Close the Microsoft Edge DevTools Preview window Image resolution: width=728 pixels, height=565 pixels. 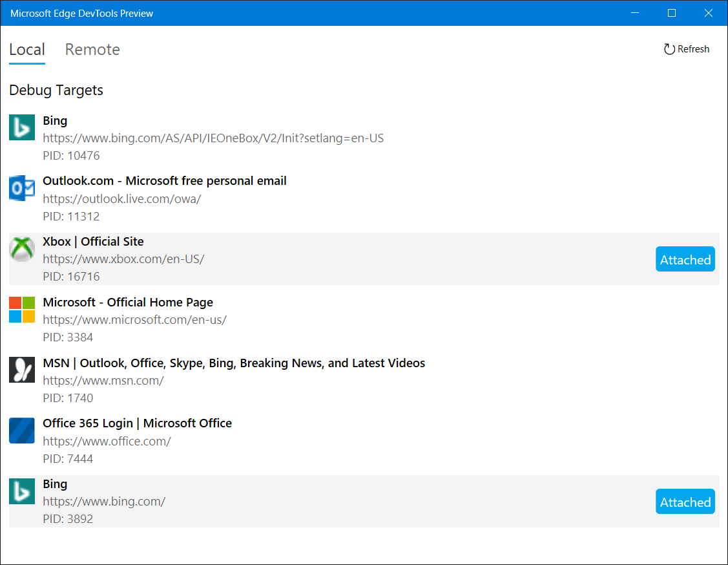point(708,13)
